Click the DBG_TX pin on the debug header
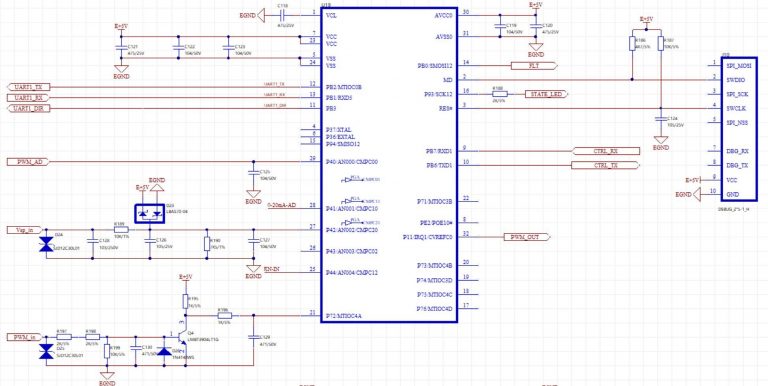 pos(737,166)
